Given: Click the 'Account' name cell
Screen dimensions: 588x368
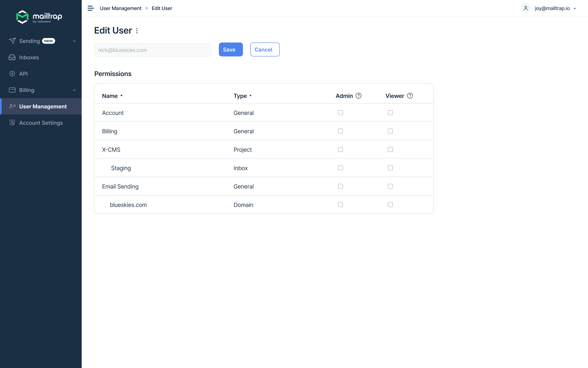Looking at the screenshot, I should [x=113, y=113].
